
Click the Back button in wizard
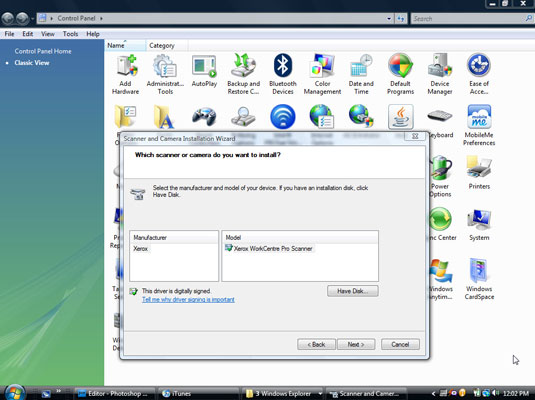(316, 344)
